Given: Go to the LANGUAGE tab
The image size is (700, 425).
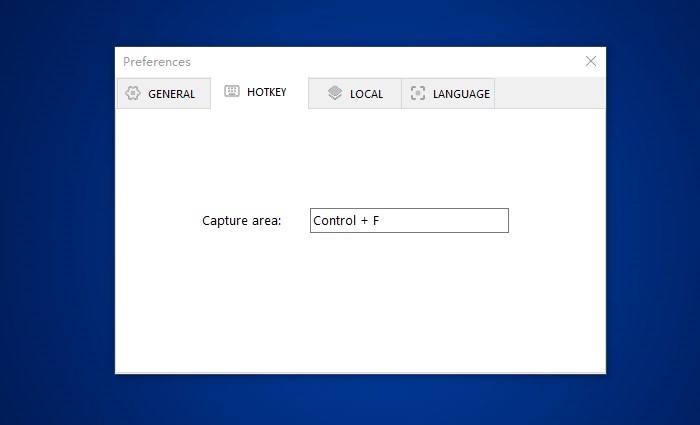Looking at the screenshot, I should tap(461, 94).
